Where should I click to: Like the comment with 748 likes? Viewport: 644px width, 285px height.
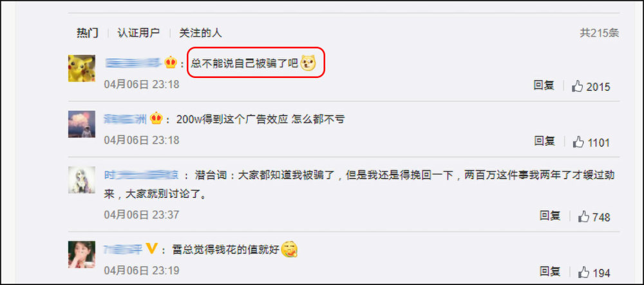click(x=583, y=216)
